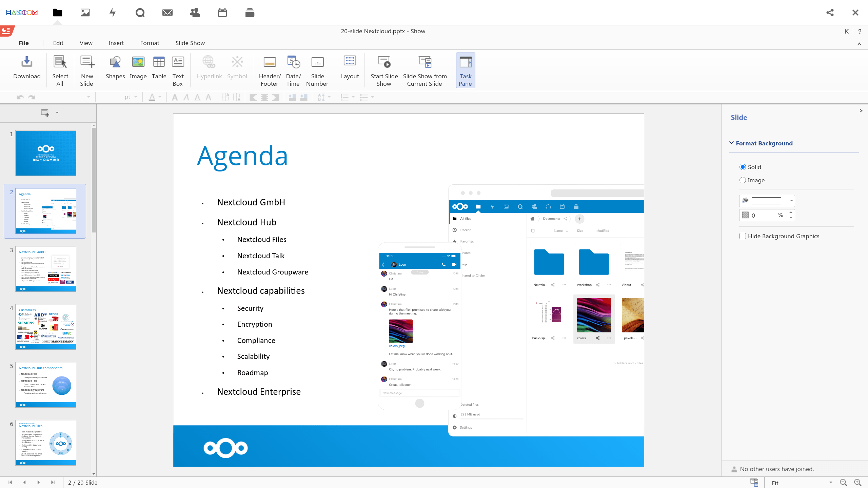
Task: Go to next slide arrow
Action: (x=39, y=482)
